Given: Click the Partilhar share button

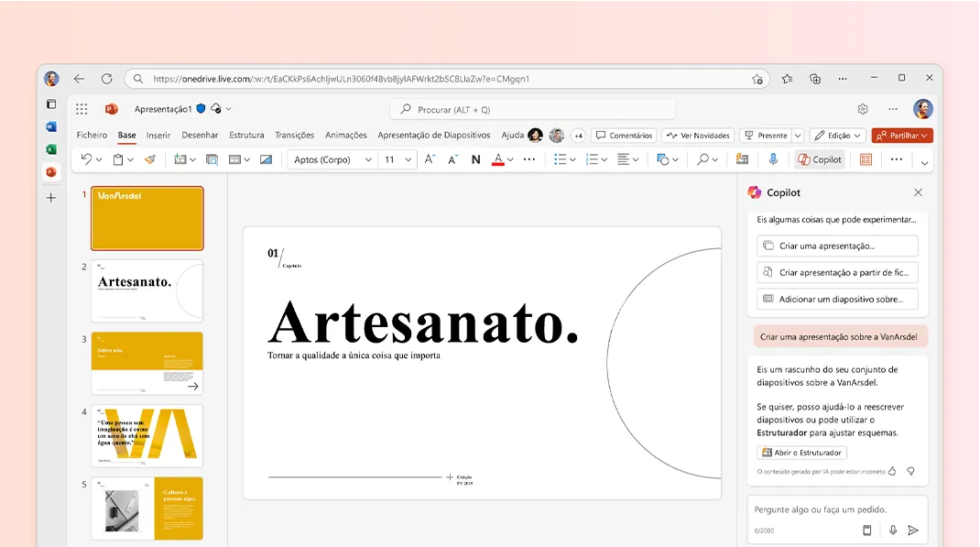Looking at the screenshot, I should click(902, 135).
